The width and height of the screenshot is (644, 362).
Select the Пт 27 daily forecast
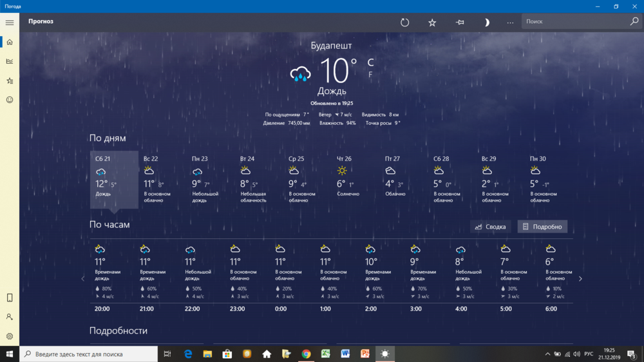[x=404, y=180]
